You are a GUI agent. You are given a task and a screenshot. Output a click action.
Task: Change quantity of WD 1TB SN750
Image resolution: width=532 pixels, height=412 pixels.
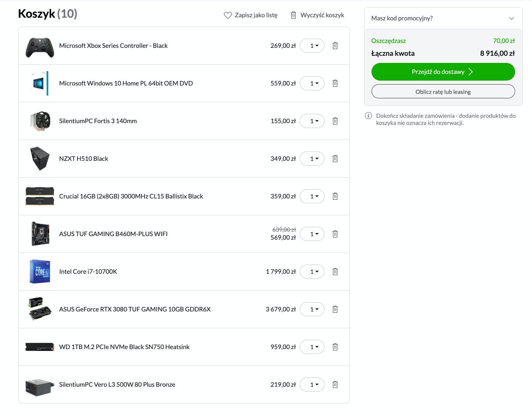[x=312, y=347]
